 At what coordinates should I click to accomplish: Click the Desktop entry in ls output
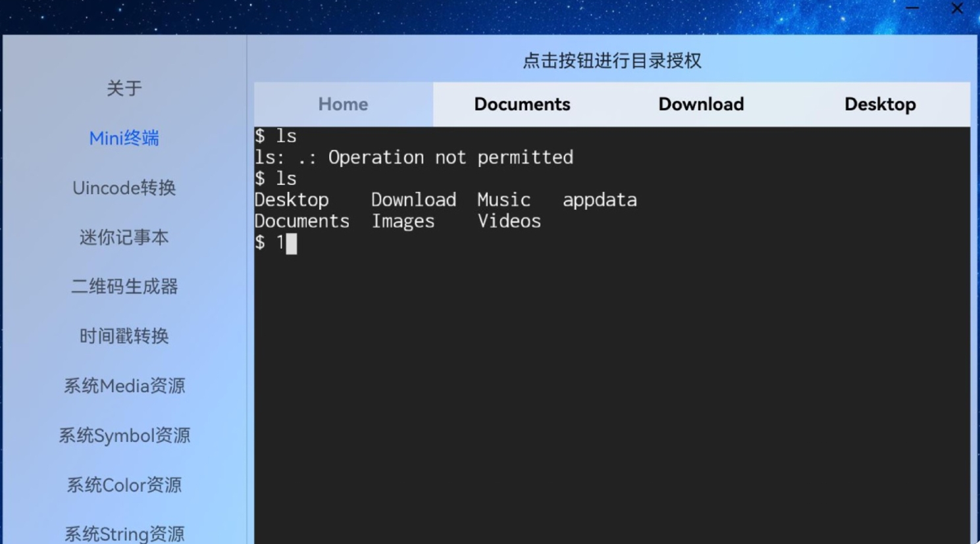click(292, 199)
